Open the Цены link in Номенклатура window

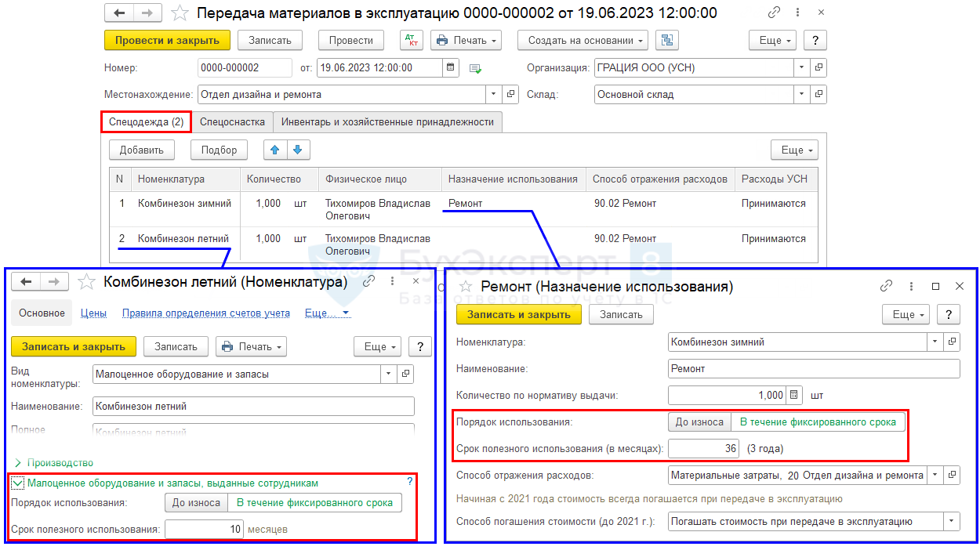click(93, 313)
